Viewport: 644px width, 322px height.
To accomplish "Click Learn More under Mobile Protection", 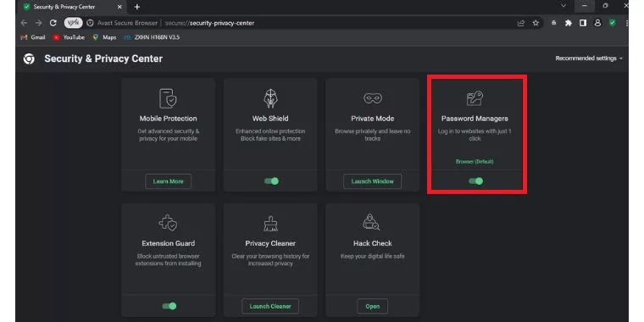I will click(168, 181).
